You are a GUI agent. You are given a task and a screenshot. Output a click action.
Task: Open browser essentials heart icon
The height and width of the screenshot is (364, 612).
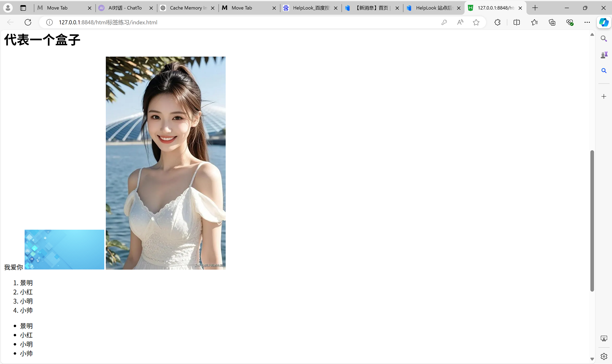point(570,22)
